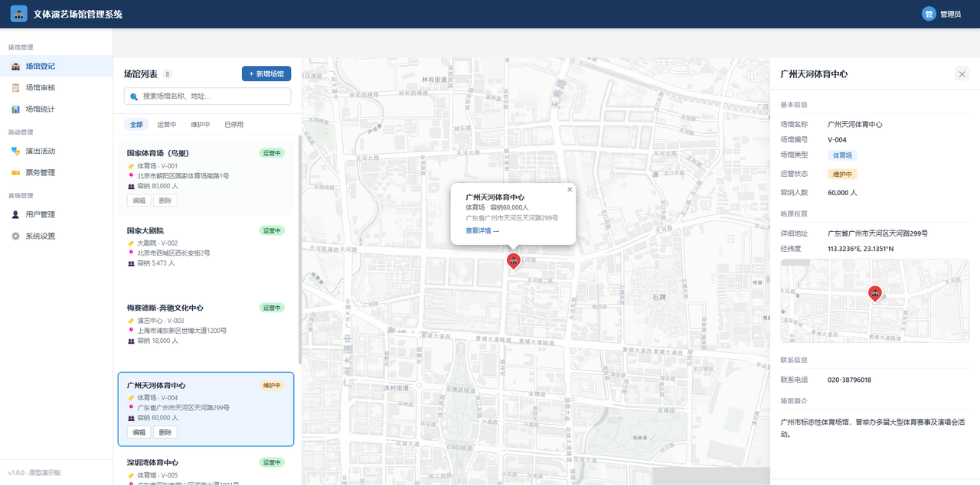Show the 已停用 filter tab
980x486 pixels.
(234, 124)
